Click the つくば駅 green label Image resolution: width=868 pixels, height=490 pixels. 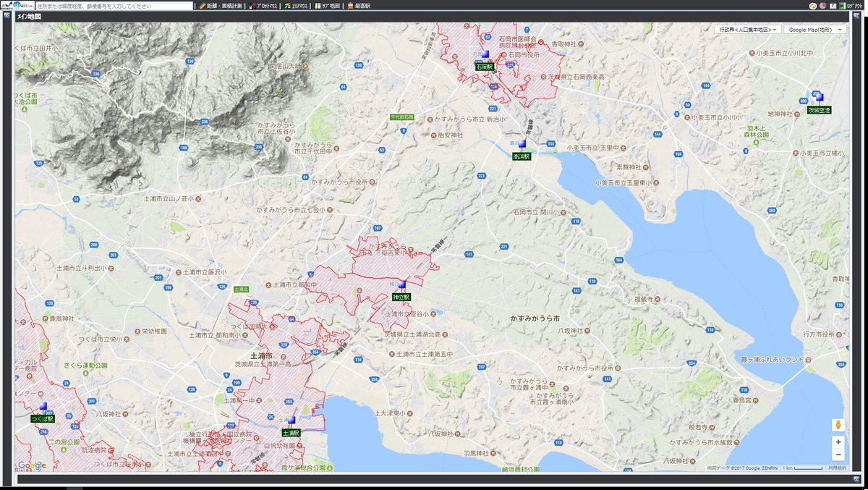(x=43, y=418)
